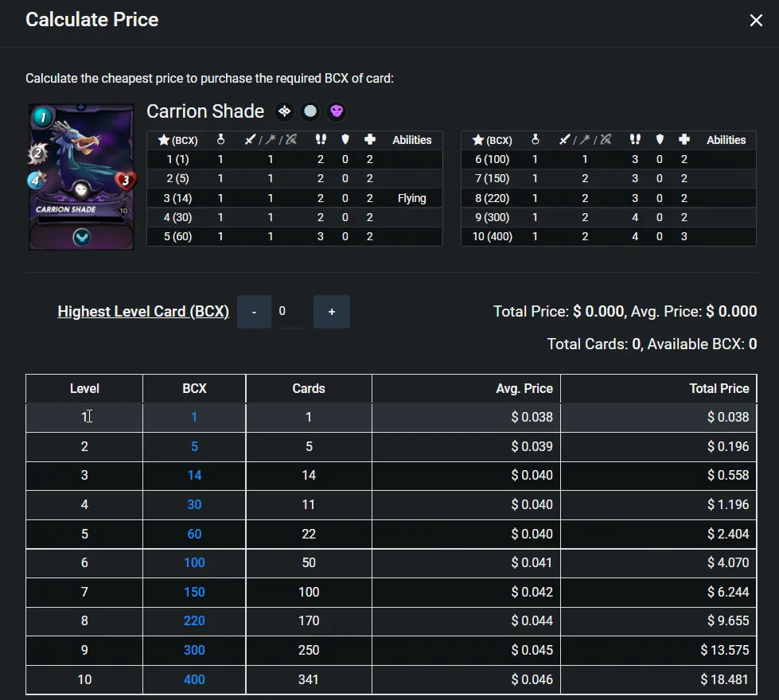
Task: Open the Highest Level Card (BCX) link
Action: tap(143, 312)
